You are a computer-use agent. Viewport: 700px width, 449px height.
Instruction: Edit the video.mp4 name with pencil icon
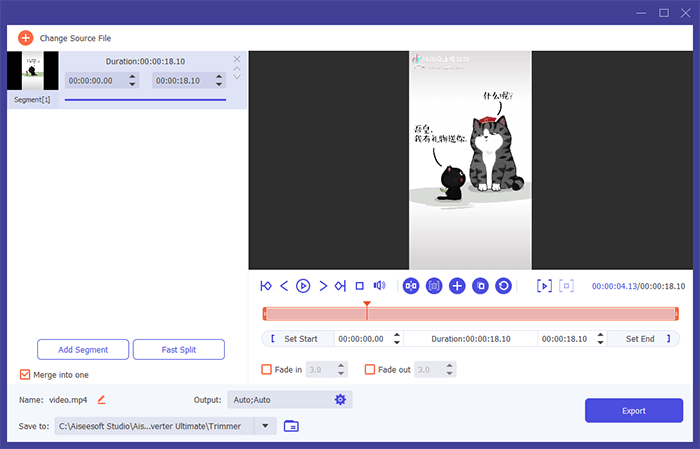coord(101,399)
